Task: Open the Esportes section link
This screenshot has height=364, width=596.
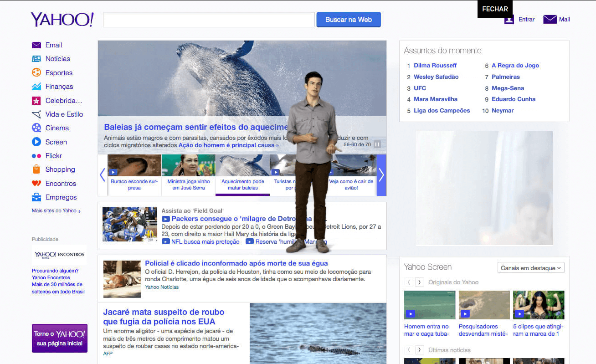Action: coord(59,73)
